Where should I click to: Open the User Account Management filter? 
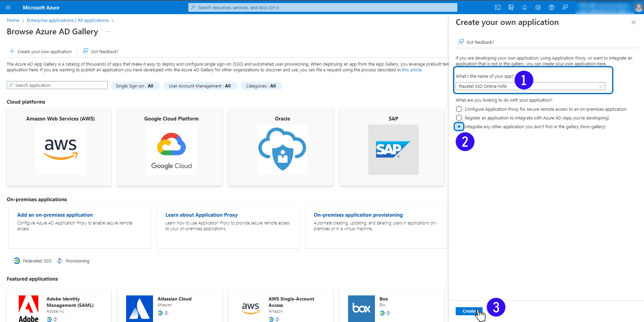[x=200, y=86]
